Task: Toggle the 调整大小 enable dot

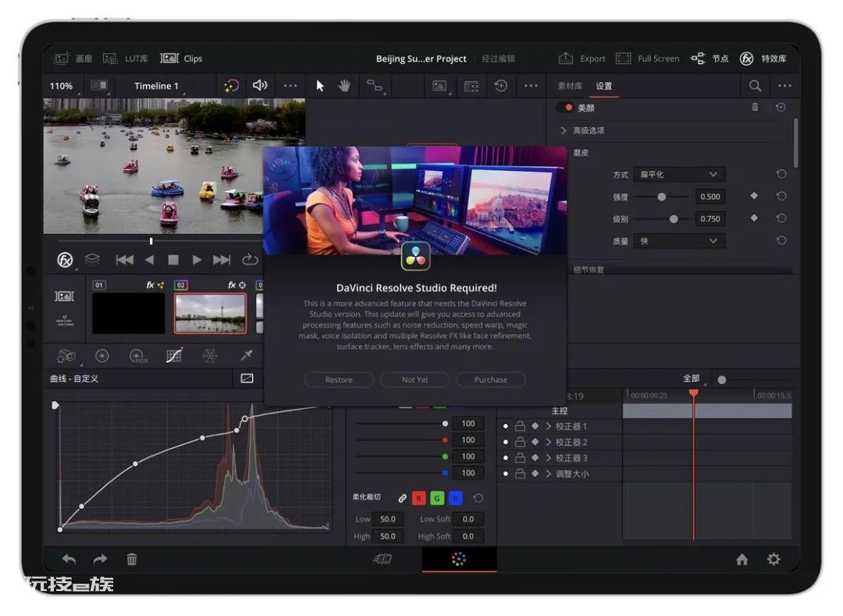Action: click(x=505, y=474)
